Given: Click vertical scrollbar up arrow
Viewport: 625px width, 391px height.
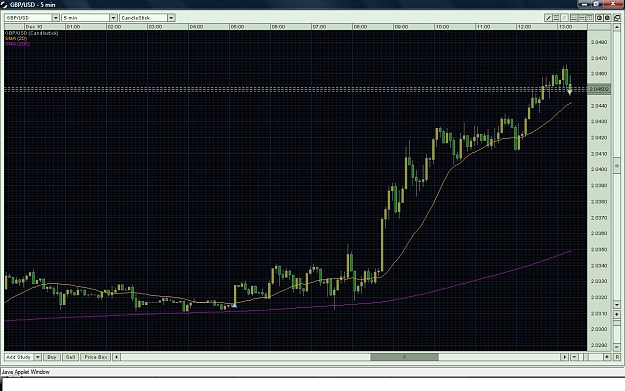Looking at the screenshot, I should tap(617, 28).
